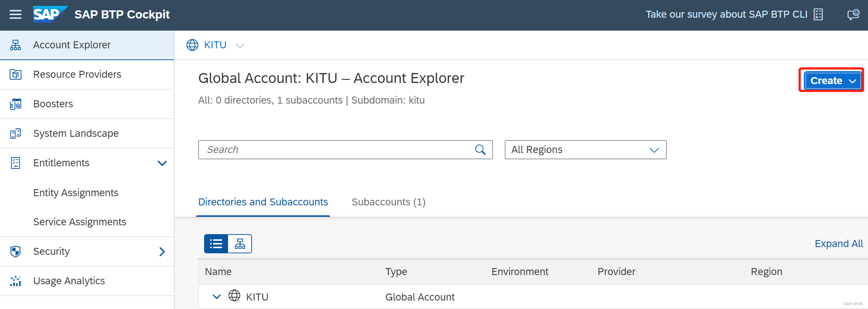The height and width of the screenshot is (309, 868).
Task: Click the Expand All link
Action: click(x=839, y=244)
